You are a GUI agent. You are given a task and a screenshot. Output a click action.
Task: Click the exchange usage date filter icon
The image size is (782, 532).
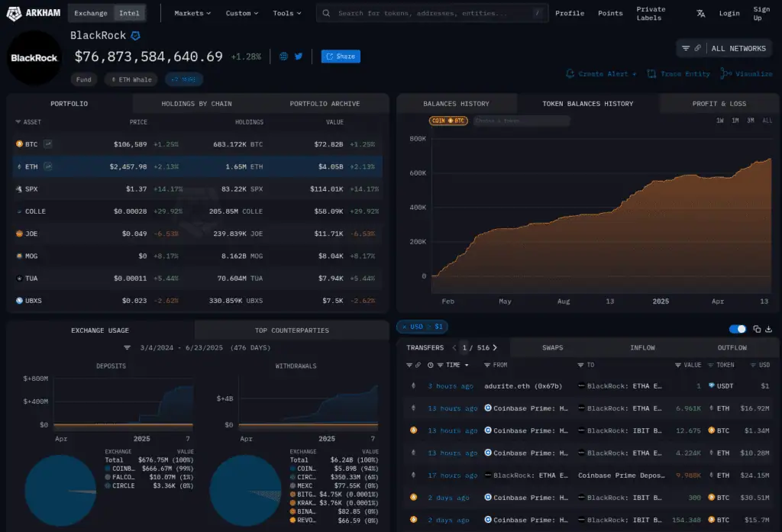click(128, 347)
